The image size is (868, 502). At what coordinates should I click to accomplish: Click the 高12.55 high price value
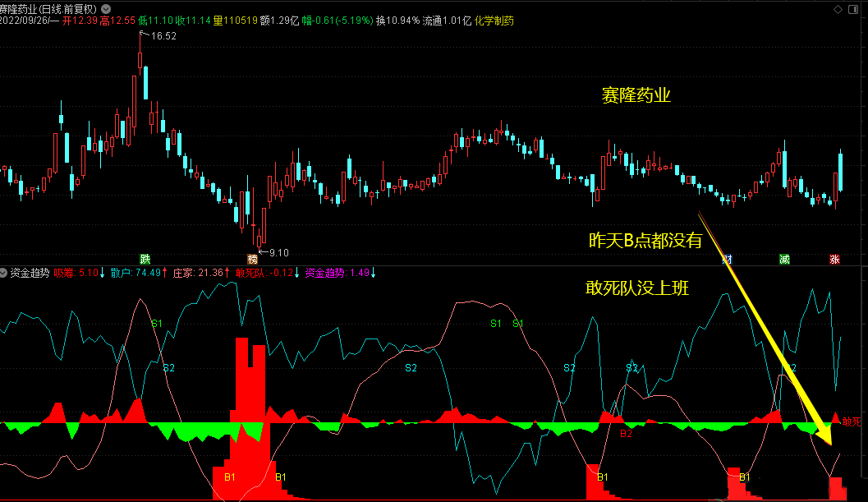(117, 21)
